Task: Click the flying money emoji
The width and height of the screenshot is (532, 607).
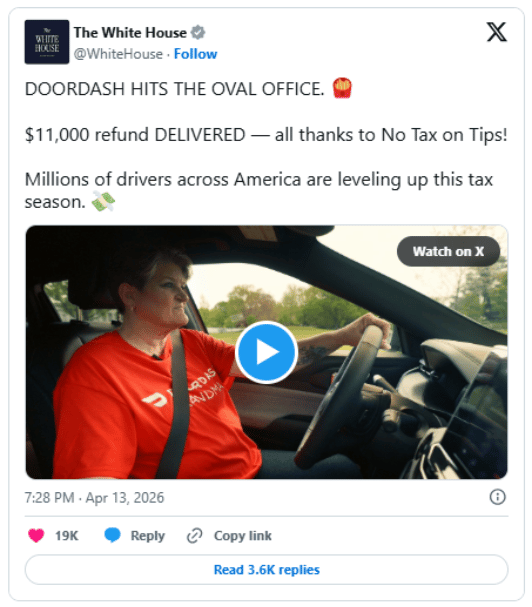Action: (103, 201)
